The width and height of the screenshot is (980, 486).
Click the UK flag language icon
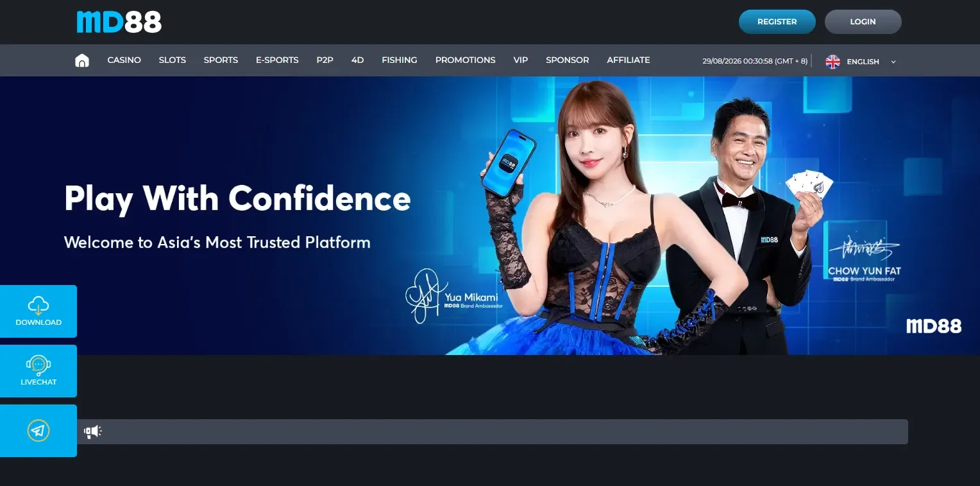(x=832, y=62)
